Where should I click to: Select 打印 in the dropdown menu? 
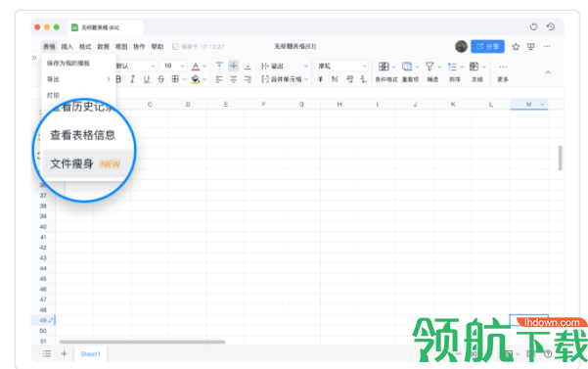pyautogui.click(x=78, y=95)
